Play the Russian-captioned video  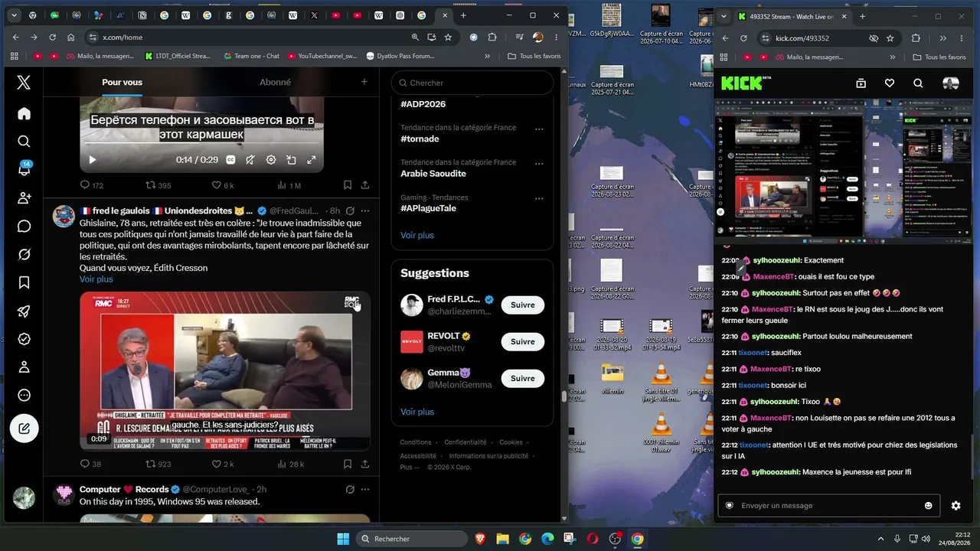point(92,160)
